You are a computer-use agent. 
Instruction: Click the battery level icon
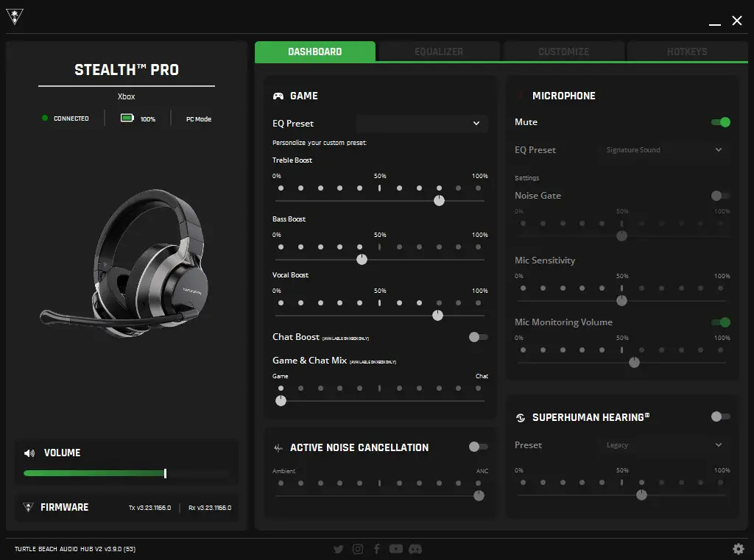(127, 118)
